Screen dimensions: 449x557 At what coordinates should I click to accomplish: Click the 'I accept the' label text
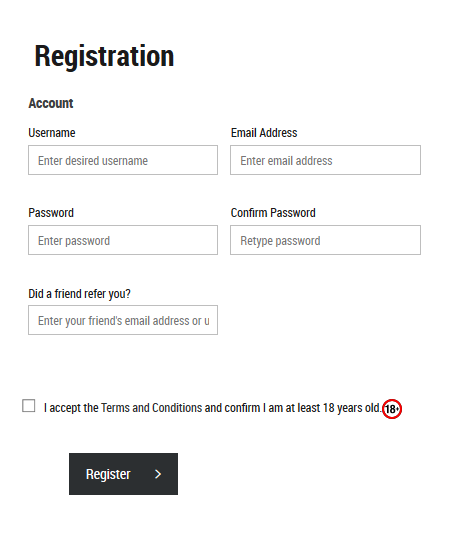[x=71, y=408]
